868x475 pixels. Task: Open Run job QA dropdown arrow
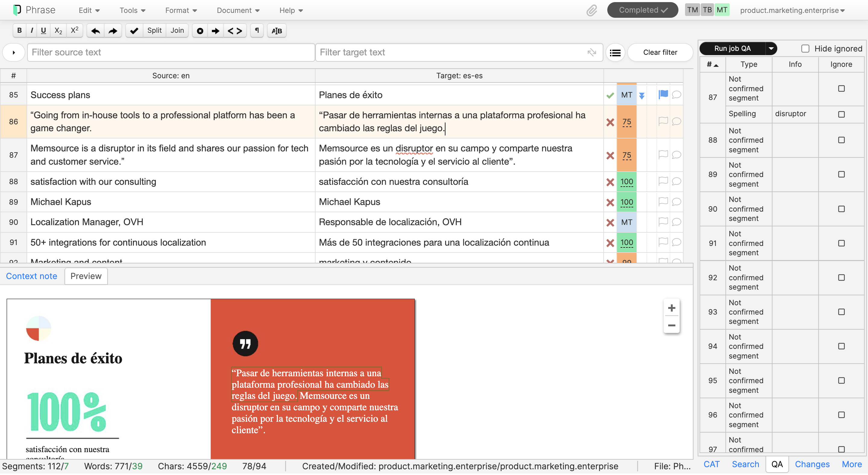tap(771, 49)
